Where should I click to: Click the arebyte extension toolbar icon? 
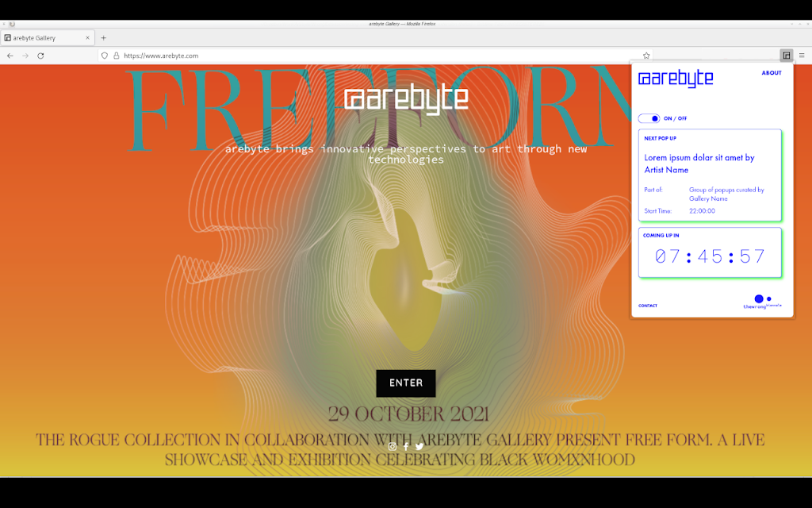coord(786,55)
